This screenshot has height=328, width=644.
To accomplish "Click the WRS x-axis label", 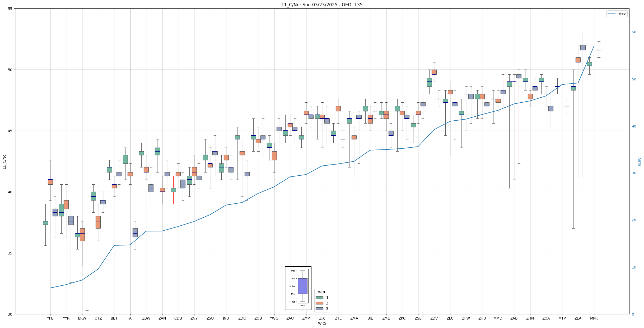I will pos(322,323).
